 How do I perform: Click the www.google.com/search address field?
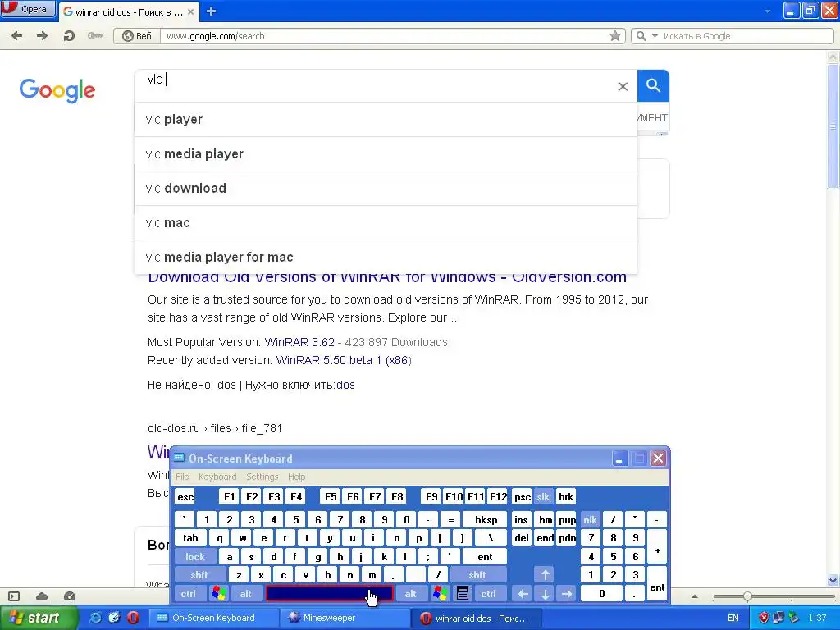(386, 36)
